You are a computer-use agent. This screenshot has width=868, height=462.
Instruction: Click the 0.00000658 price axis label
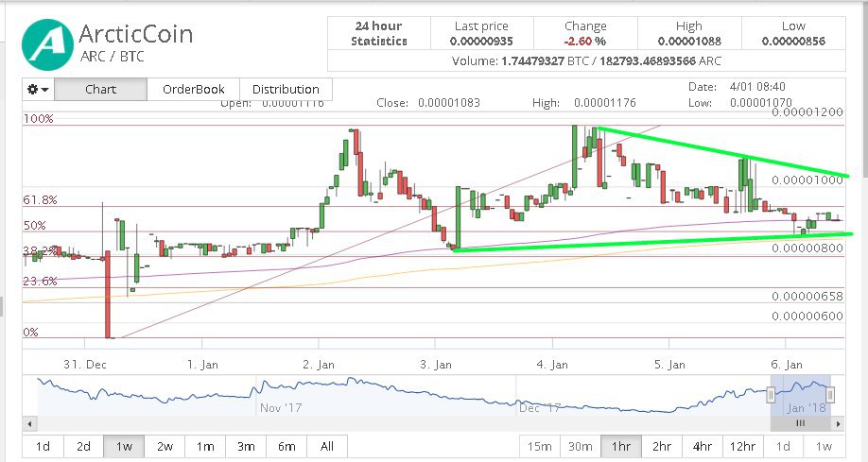(807, 296)
